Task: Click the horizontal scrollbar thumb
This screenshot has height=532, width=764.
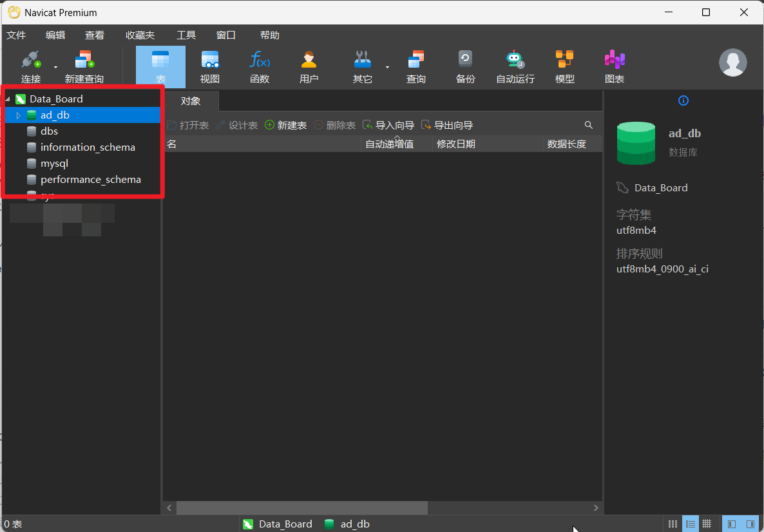Action: (302, 508)
